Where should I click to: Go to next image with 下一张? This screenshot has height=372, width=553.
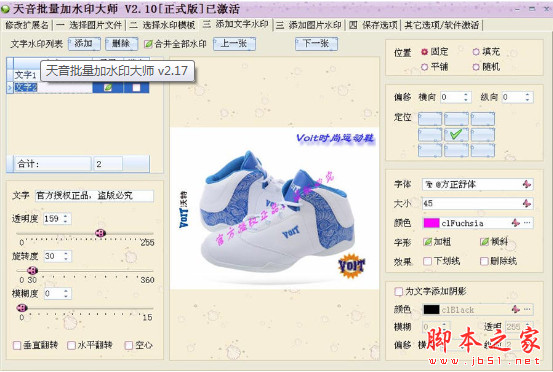[x=316, y=44]
